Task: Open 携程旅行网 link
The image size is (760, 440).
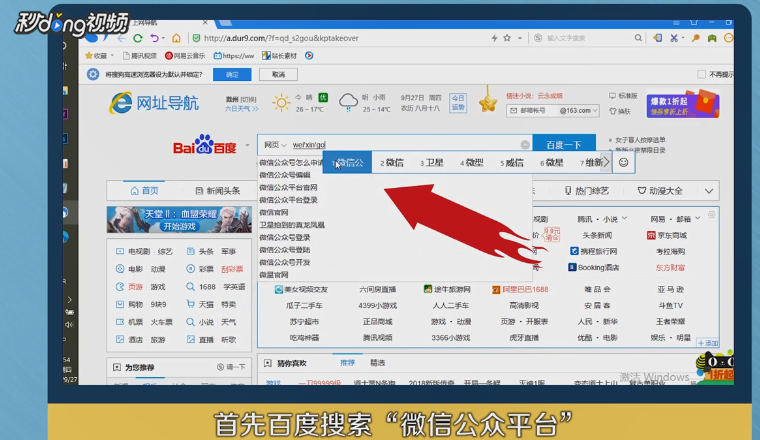Action: pyautogui.click(x=594, y=251)
